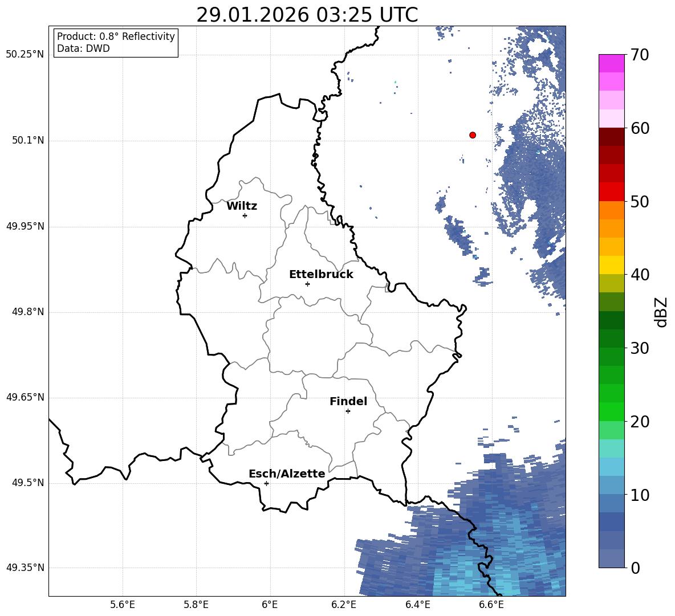The image size is (675, 616).
Task: Select the Wiltz city label
Action: pos(242,206)
